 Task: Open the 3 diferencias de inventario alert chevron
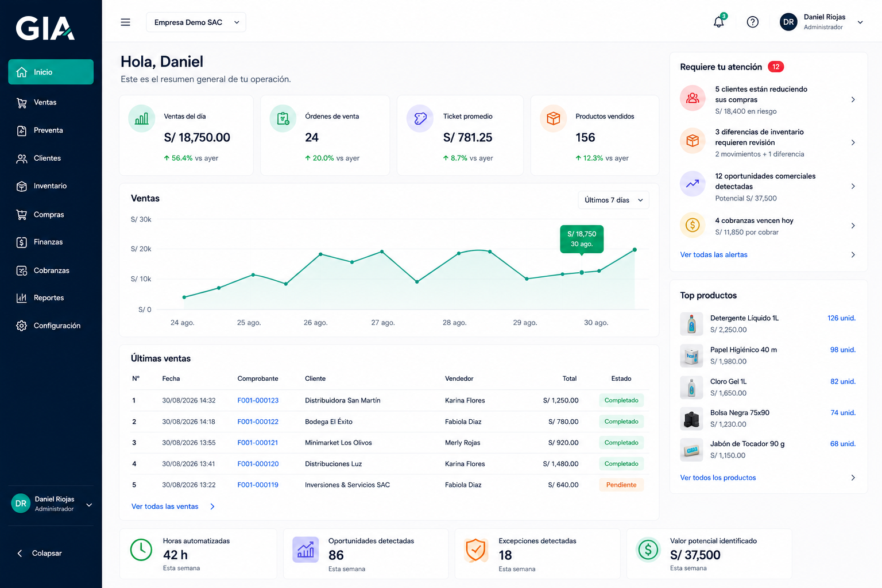click(x=853, y=142)
